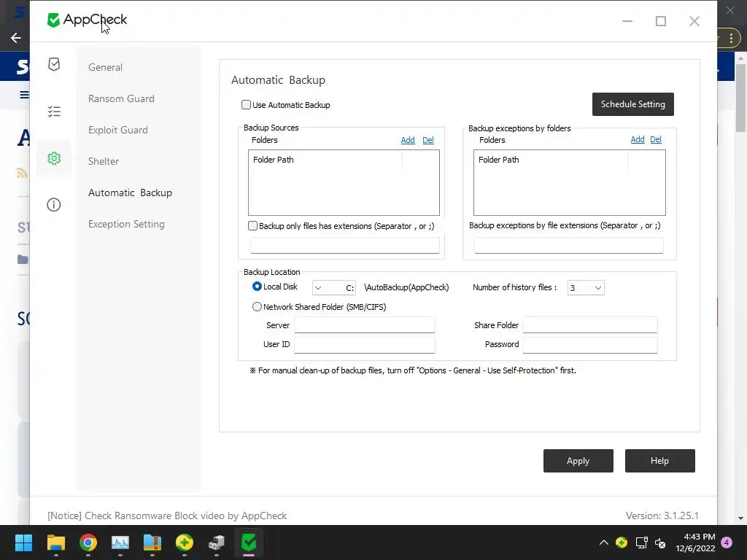This screenshot has height=560, width=747.
Task: Open the computer setup app in taskbar
Action: 217,542
